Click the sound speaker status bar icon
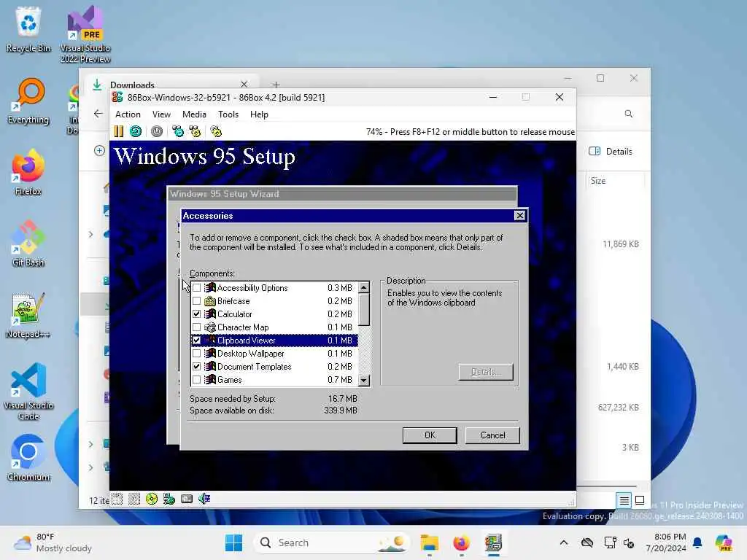 coord(204,499)
